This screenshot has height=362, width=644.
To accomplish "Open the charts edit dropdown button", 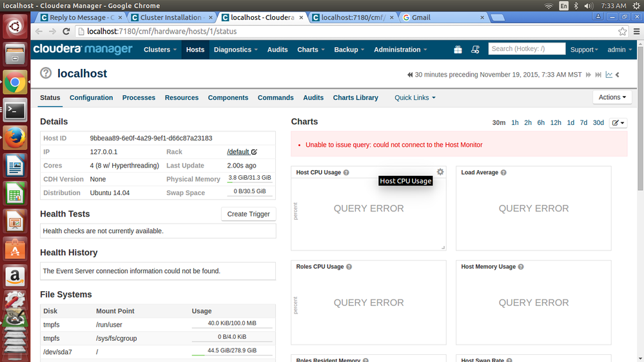I will 618,123.
